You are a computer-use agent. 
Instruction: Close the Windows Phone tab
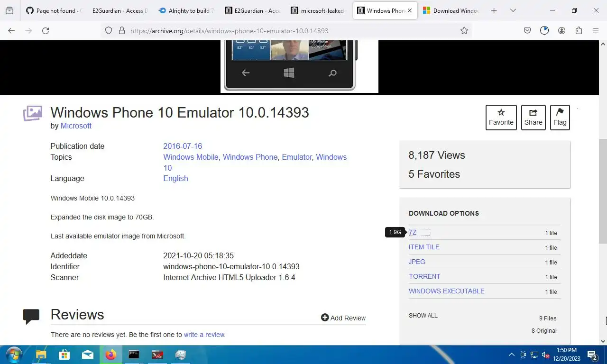410,10
